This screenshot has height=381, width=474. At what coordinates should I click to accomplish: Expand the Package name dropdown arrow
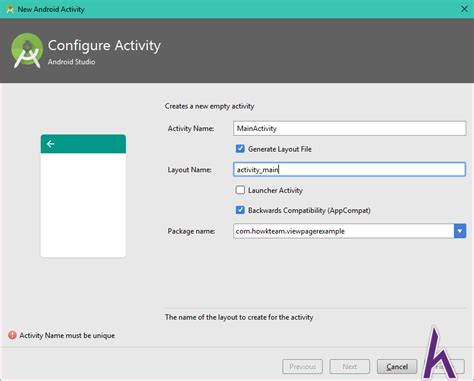pos(460,231)
